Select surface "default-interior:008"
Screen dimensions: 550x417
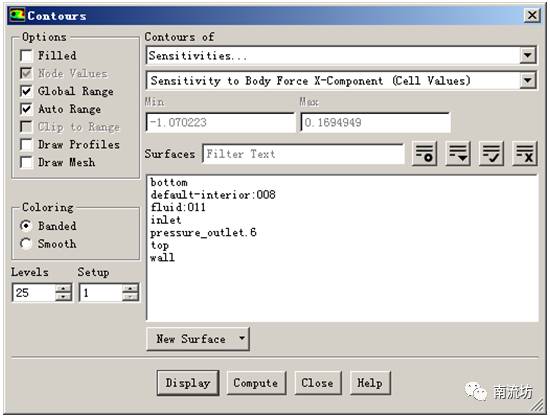pyautogui.click(x=213, y=195)
